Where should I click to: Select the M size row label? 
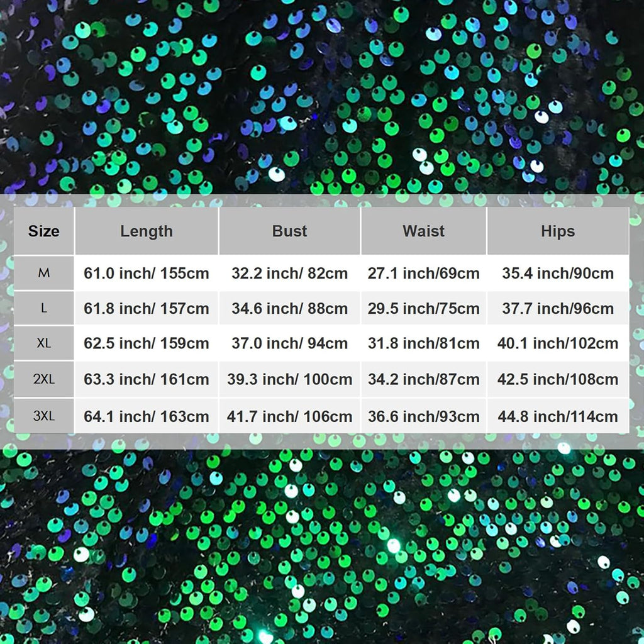click(44, 273)
